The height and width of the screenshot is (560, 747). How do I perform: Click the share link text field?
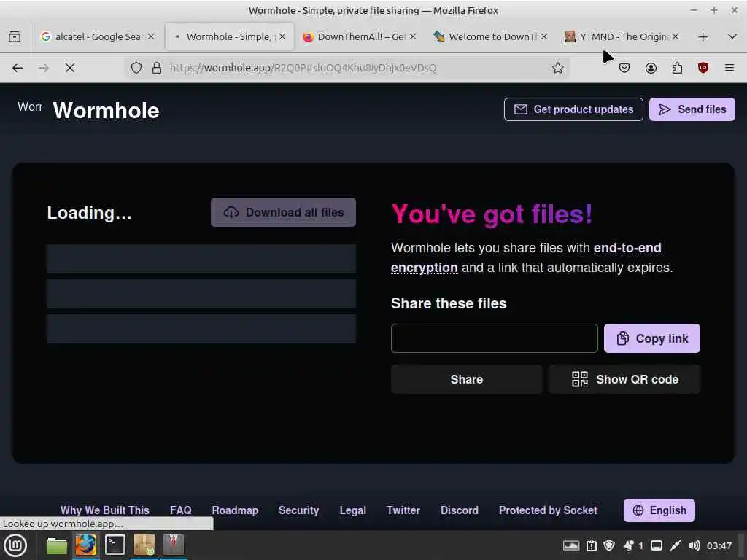coord(494,338)
